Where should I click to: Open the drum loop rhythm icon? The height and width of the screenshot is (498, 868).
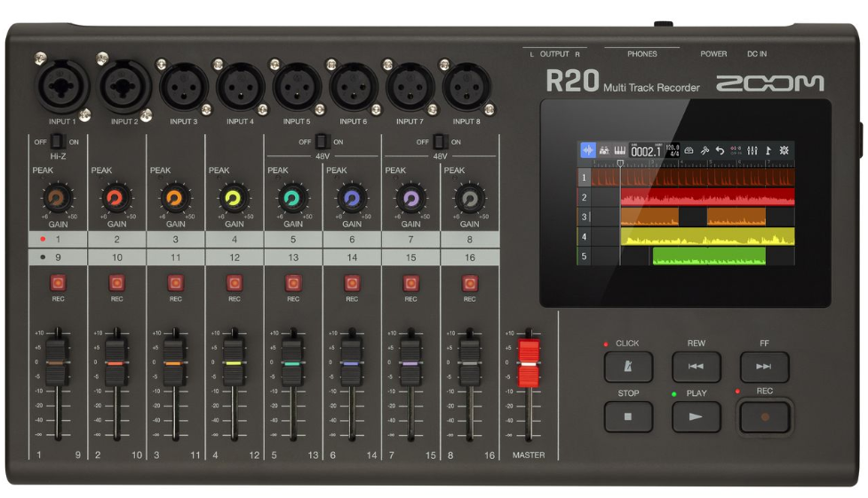(x=605, y=151)
